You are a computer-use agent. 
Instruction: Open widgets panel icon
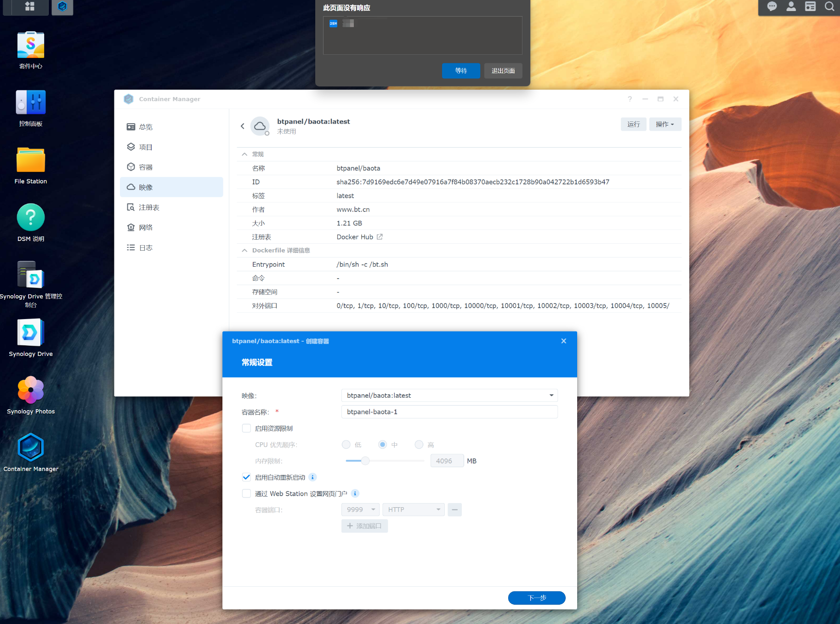811,6
